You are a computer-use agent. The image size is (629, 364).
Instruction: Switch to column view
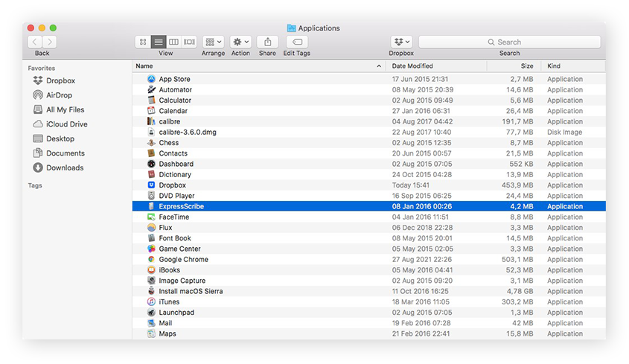173,42
